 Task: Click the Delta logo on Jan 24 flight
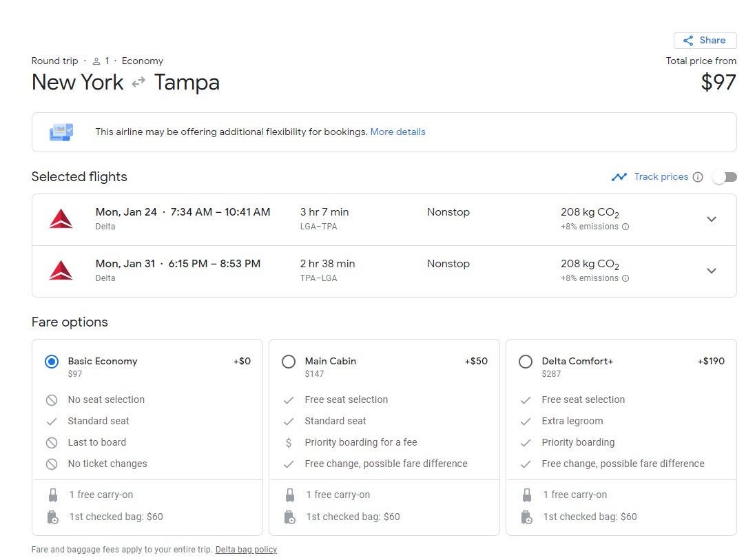click(x=61, y=219)
